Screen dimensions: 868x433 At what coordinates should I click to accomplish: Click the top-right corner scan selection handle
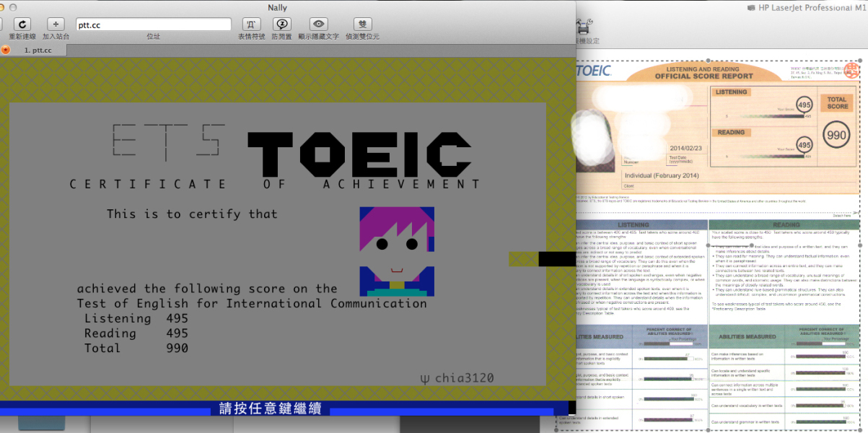click(x=860, y=61)
